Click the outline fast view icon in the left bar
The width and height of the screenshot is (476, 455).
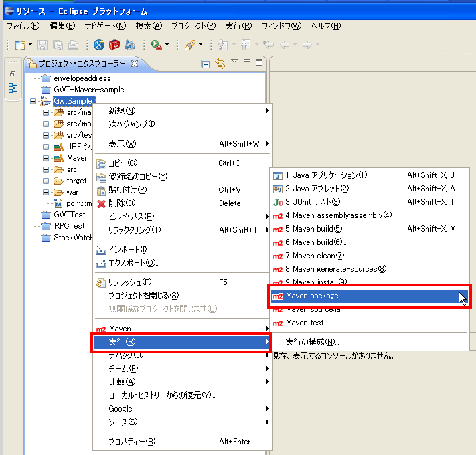13,88
